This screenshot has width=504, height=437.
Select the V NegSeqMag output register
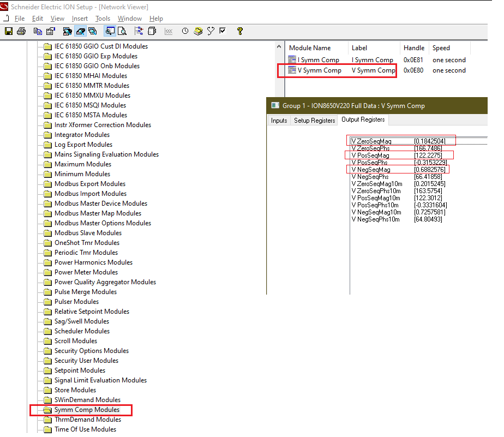pos(399,170)
